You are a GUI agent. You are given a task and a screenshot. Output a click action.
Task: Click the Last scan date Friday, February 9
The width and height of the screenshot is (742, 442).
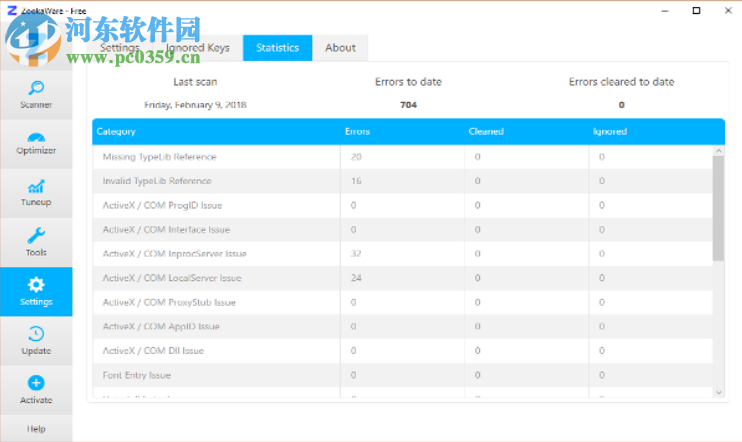[x=195, y=105]
